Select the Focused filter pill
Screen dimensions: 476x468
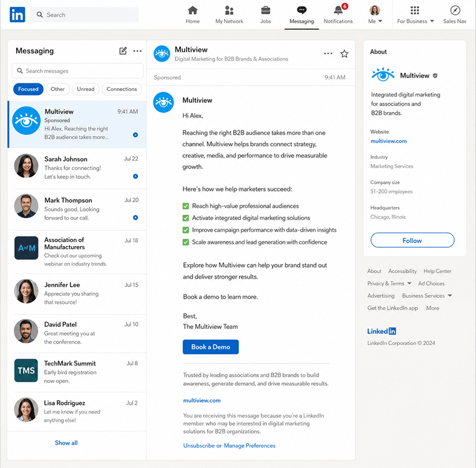pos(28,89)
